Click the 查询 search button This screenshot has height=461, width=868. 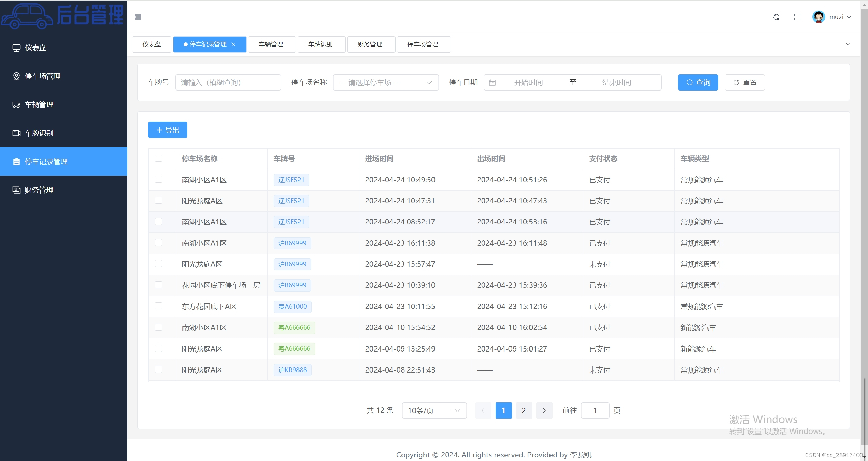[698, 82]
